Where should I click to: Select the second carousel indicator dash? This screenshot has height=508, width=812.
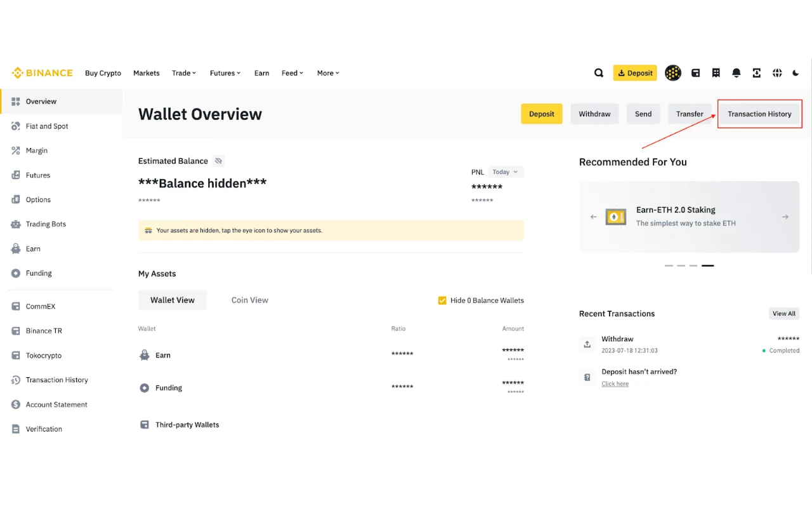pos(681,265)
